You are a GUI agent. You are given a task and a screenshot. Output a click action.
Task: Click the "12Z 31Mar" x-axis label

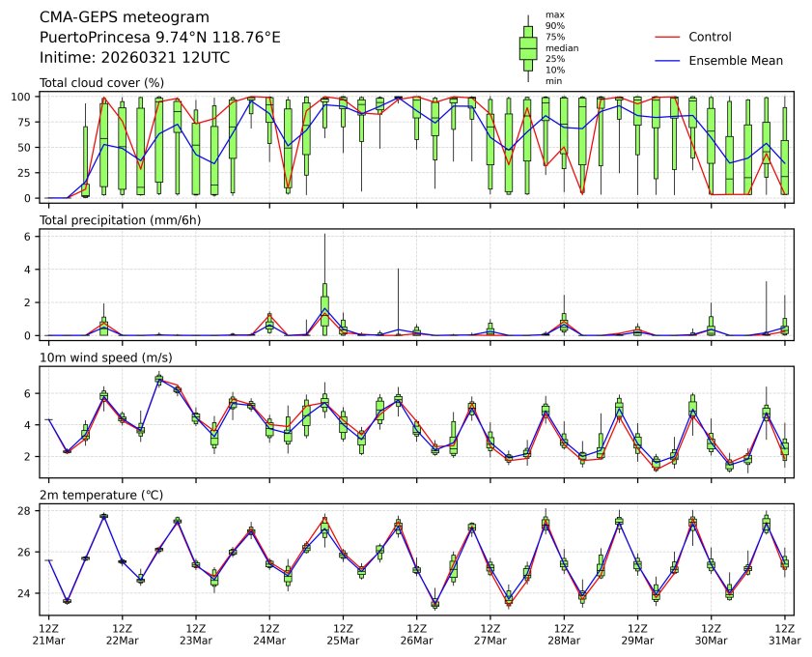point(784,634)
